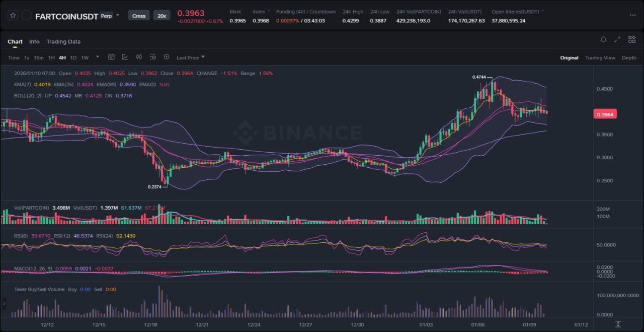Click the Index price label

coord(259,11)
